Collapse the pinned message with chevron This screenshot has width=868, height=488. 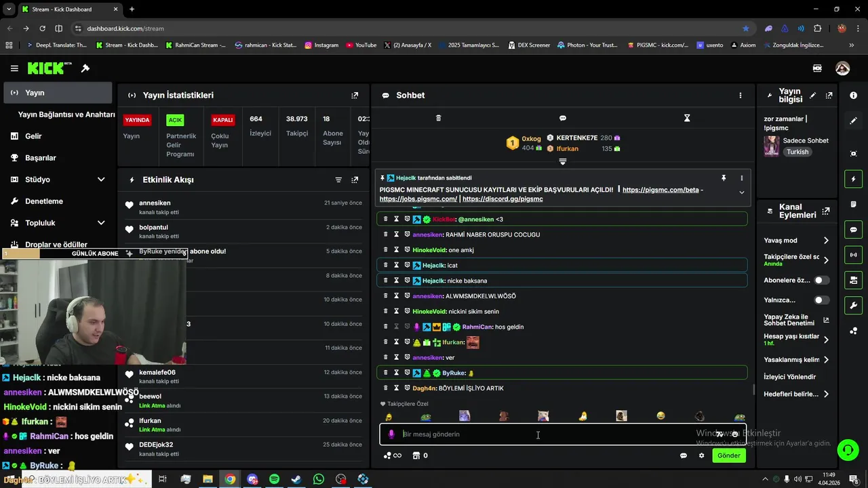click(741, 192)
